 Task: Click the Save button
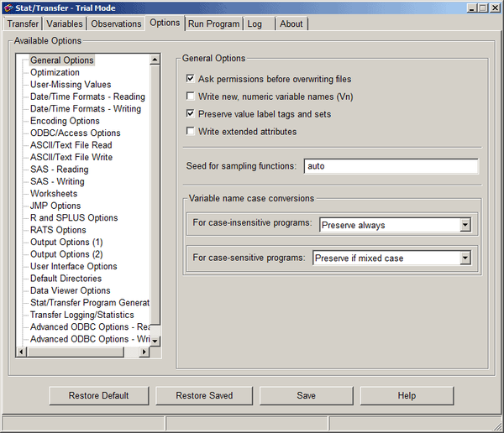(306, 395)
